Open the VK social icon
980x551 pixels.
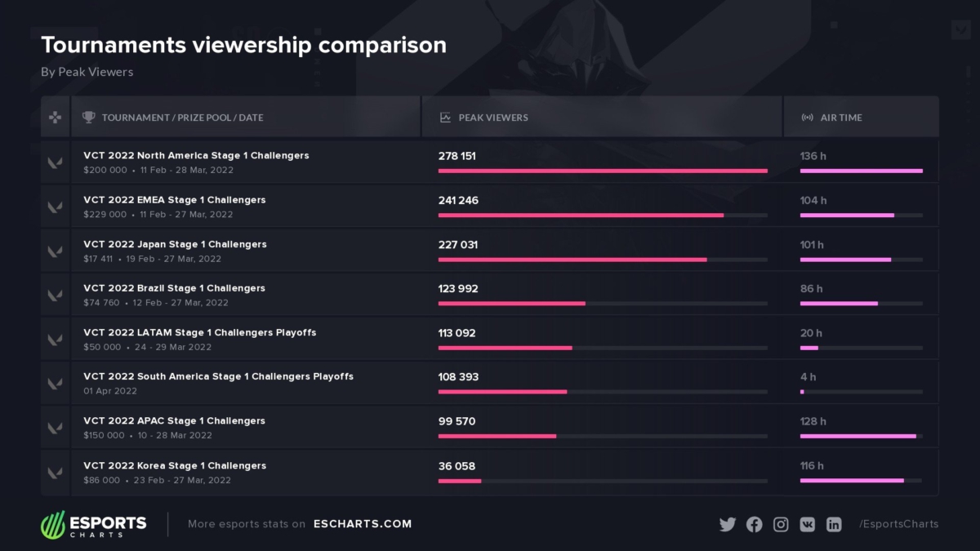807,524
